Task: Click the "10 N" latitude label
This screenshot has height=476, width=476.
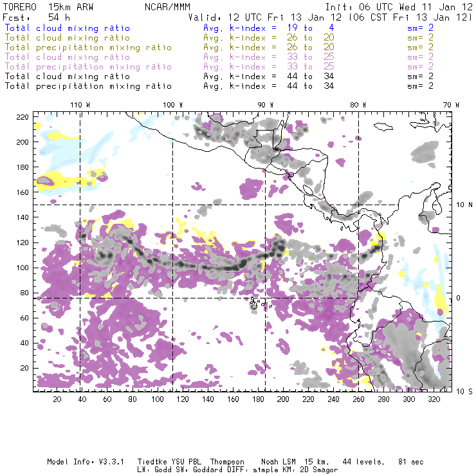Action: tap(464, 205)
